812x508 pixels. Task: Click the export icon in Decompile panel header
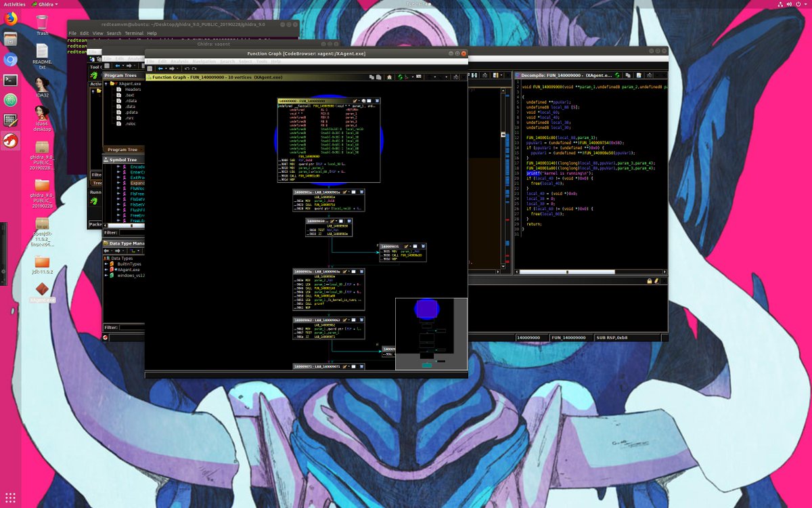pyautogui.click(x=639, y=75)
